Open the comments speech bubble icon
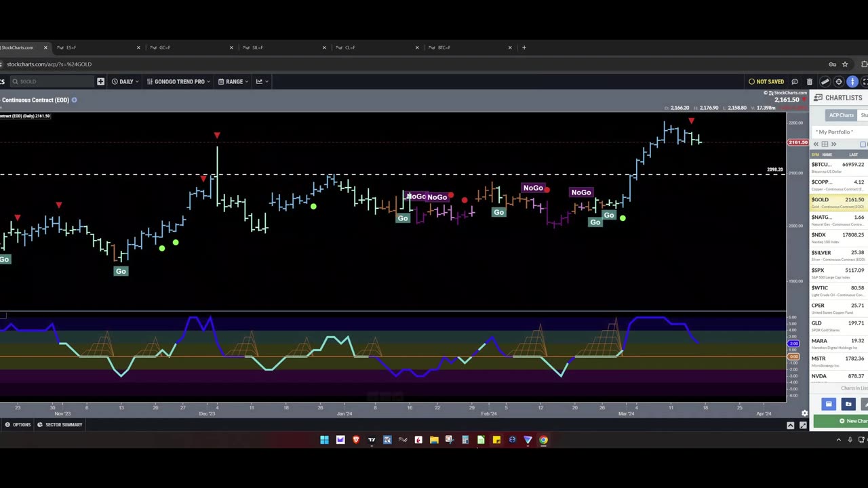Image resolution: width=868 pixels, height=488 pixels. (x=795, y=81)
